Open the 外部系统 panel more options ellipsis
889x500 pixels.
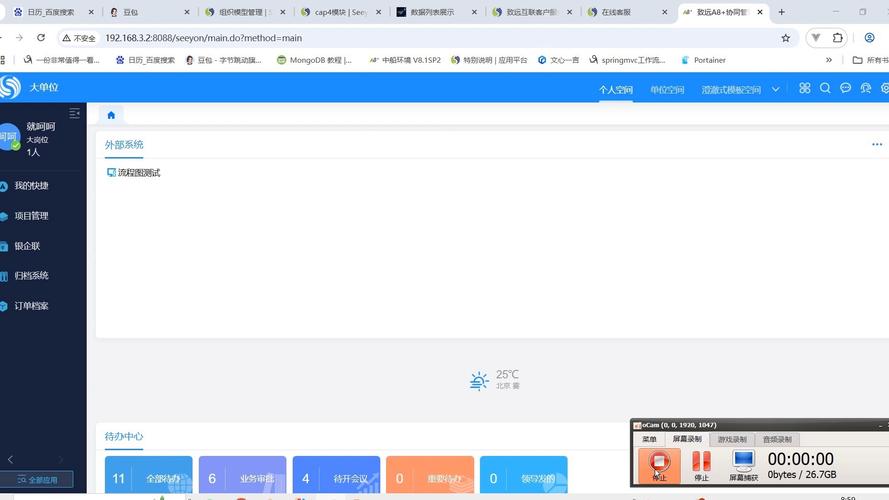click(877, 145)
